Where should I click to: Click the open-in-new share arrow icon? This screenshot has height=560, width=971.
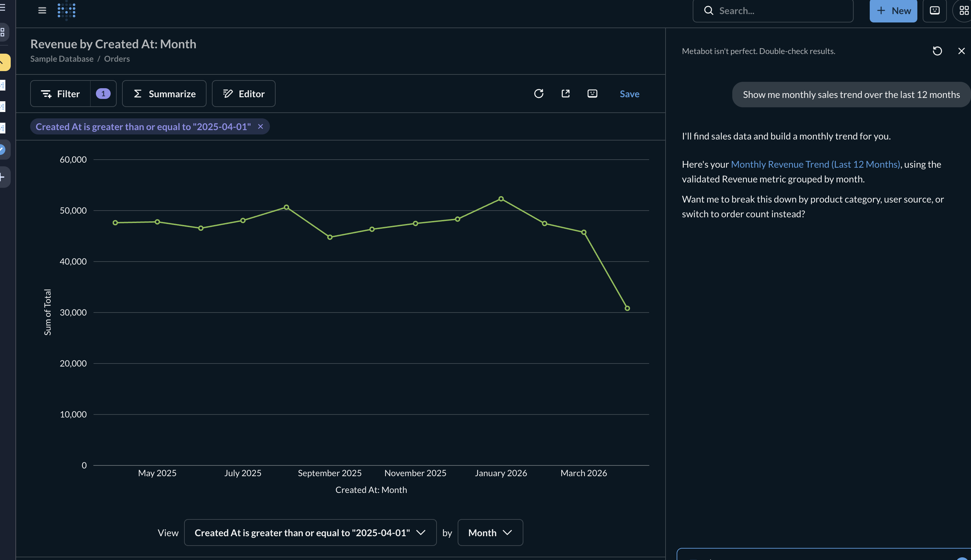(x=566, y=94)
